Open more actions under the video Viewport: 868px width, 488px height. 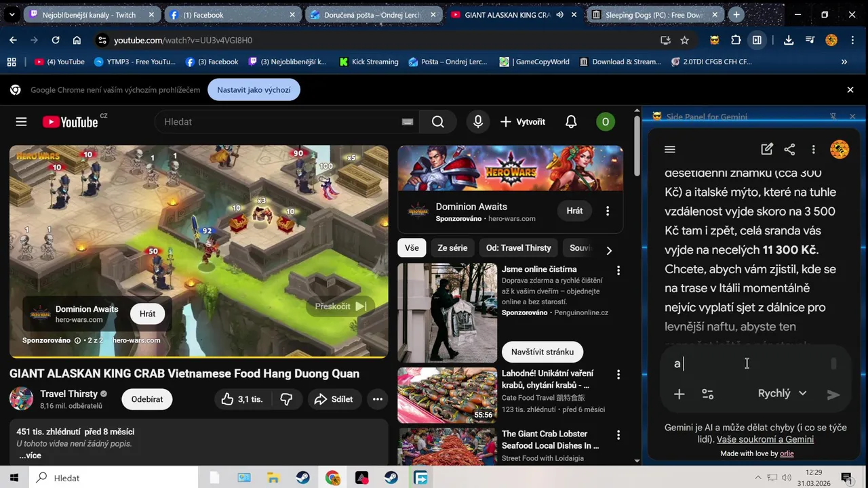(378, 399)
